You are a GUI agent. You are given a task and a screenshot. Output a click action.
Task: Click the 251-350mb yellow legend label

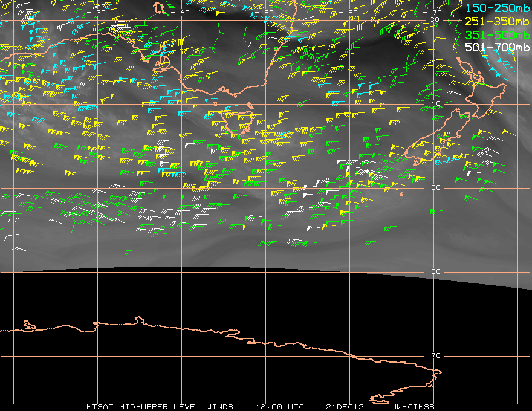coord(497,21)
